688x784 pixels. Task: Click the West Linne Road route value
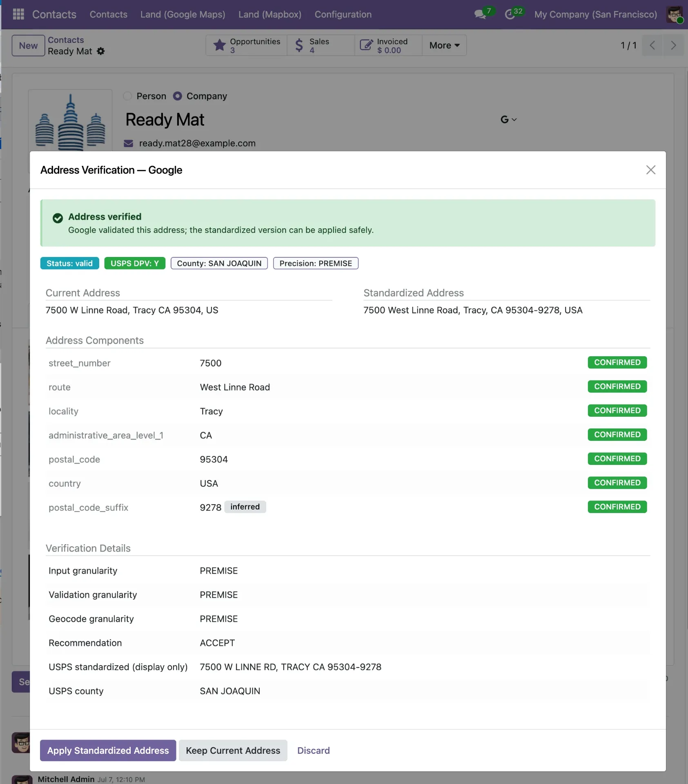click(x=235, y=387)
